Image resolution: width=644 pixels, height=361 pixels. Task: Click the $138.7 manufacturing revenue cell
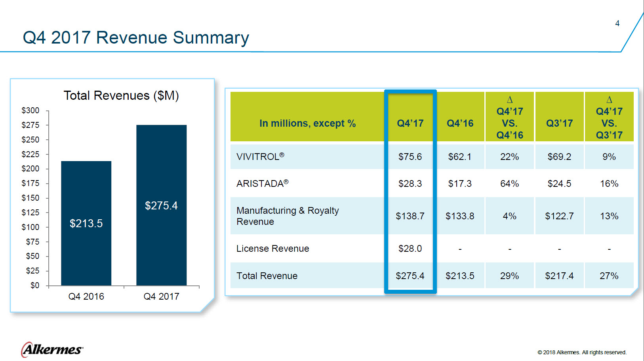pyautogui.click(x=410, y=216)
